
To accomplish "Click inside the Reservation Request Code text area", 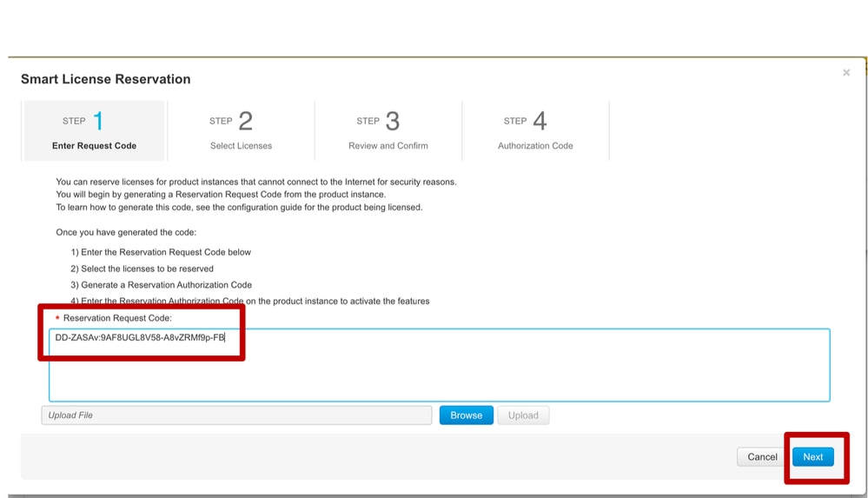I will click(x=440, y=365).
